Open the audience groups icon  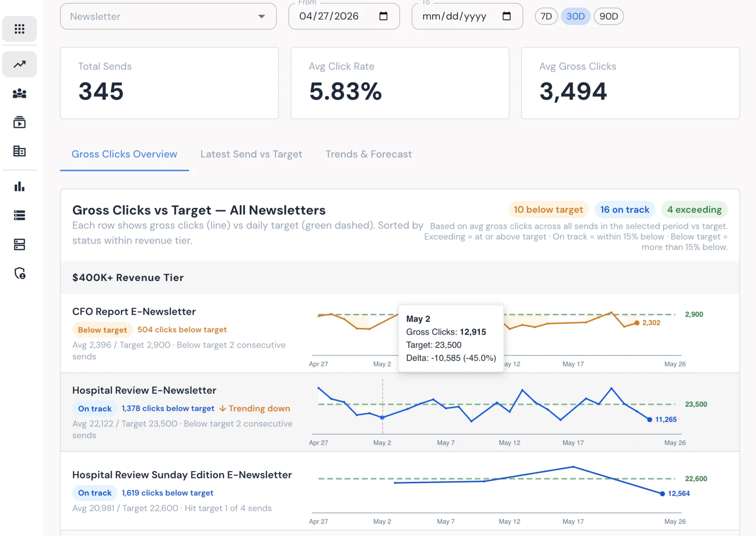pos(19,94)
